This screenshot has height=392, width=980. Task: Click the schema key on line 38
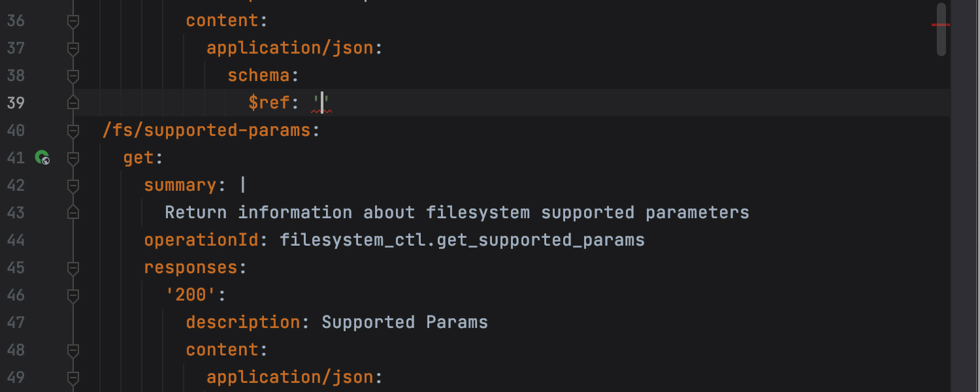[259, 75]
